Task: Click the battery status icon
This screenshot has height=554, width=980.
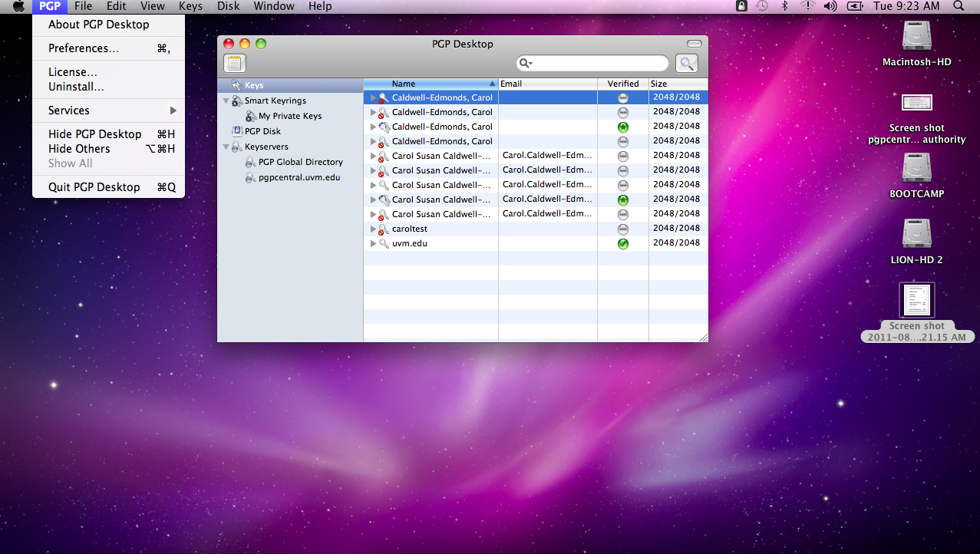Action: click(x=854, y=6)
